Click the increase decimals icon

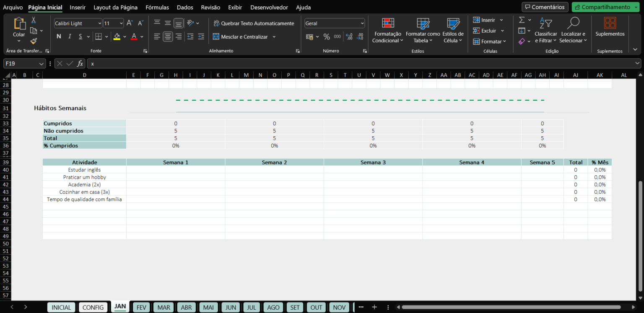(348, 37)
